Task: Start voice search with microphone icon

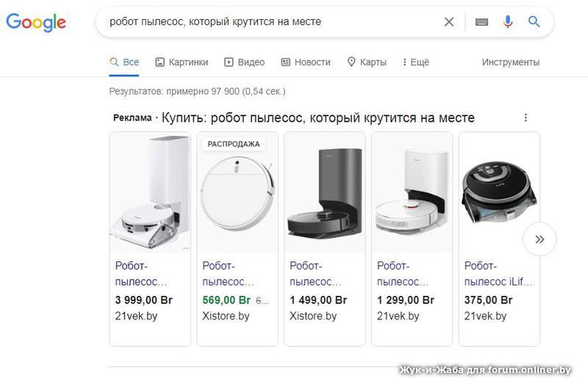Action: click(508, 22)
